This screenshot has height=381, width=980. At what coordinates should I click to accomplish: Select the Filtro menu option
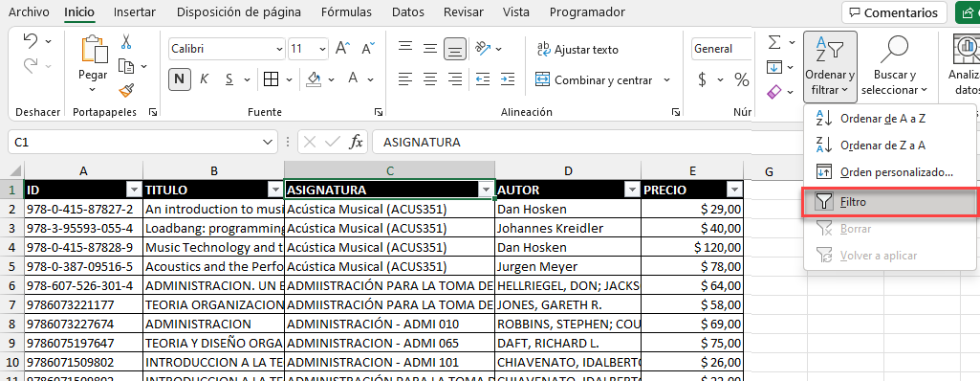pyautogui.click(x=890, y=203)
